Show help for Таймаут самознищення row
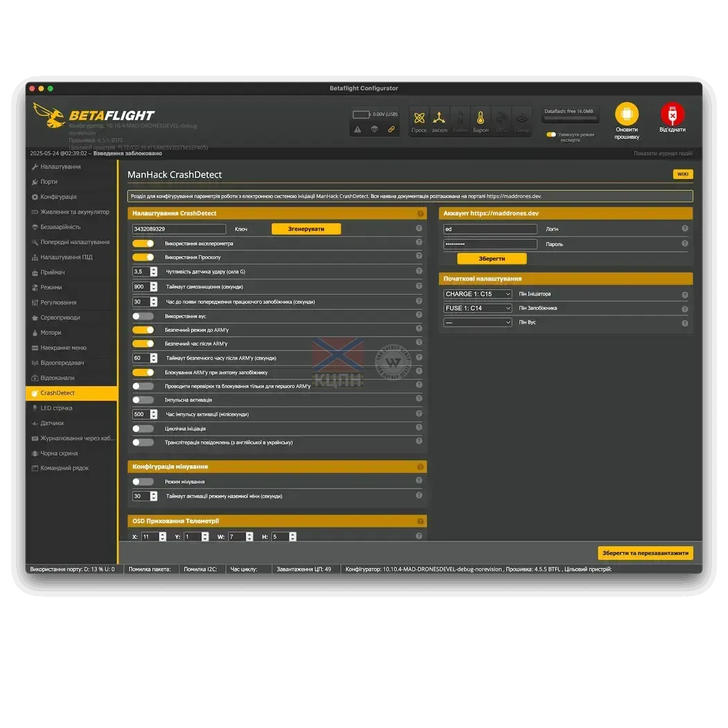 [x=419, y=286]
